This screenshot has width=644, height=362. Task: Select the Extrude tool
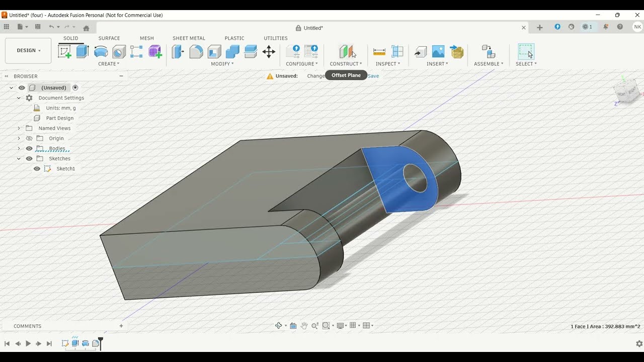click(x=83, y=51)
